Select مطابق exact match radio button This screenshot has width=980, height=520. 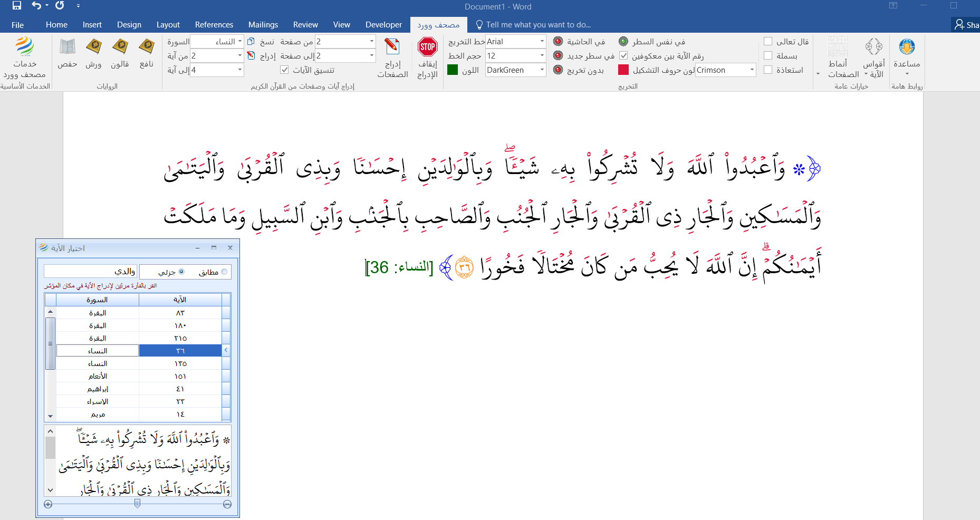[x=224, y=272]
